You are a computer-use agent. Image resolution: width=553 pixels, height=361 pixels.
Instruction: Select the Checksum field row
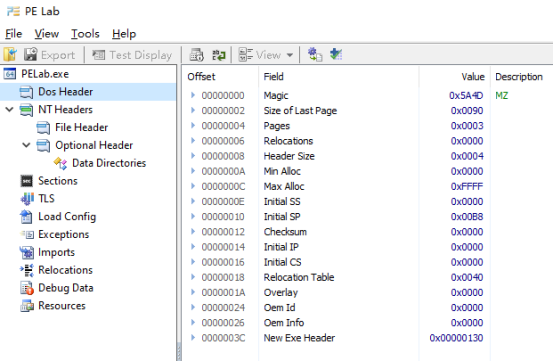285,232
